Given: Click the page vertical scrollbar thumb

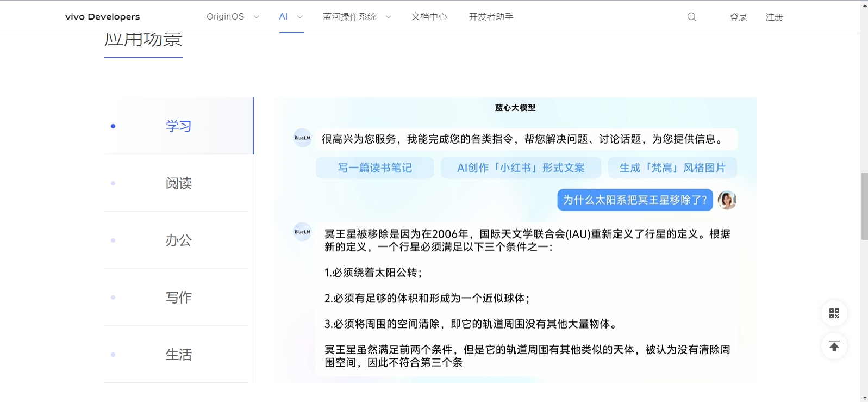Looking at the screenshot, I should pos(864,206).
